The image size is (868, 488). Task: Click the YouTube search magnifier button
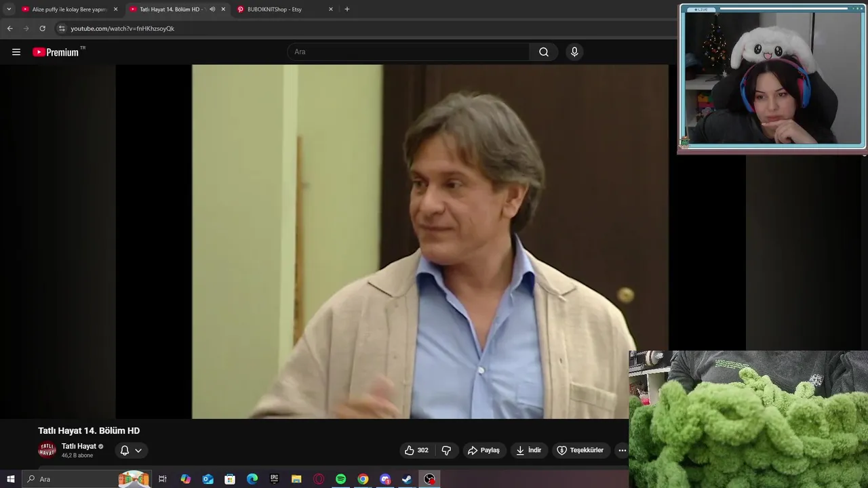[544, 52]
